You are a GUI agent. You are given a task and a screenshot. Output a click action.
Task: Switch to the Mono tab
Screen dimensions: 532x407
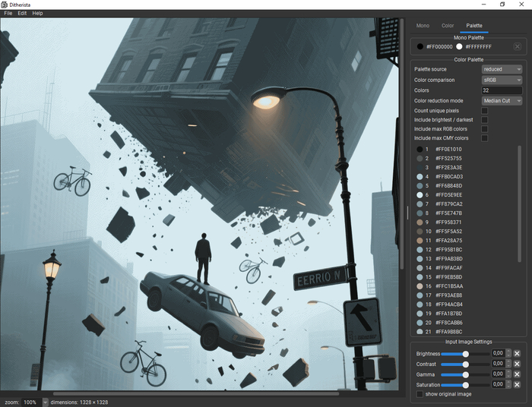pyautogui.click(x=423, y=26)
